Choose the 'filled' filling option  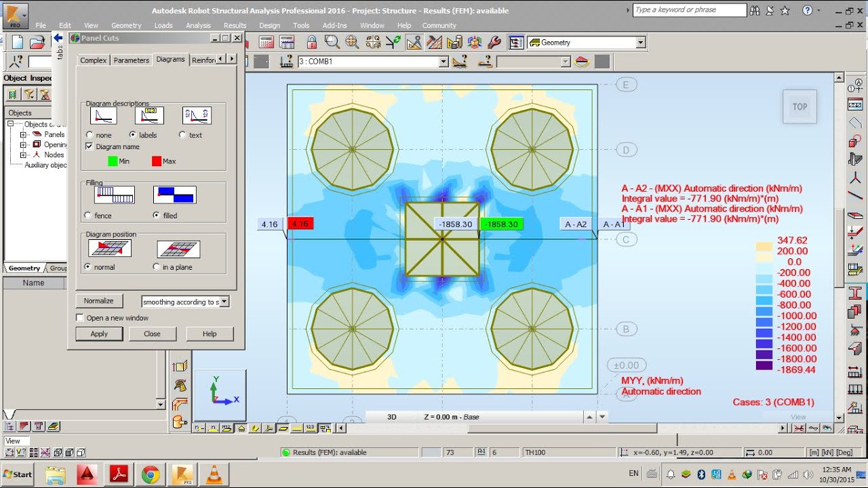click(157, 216)
